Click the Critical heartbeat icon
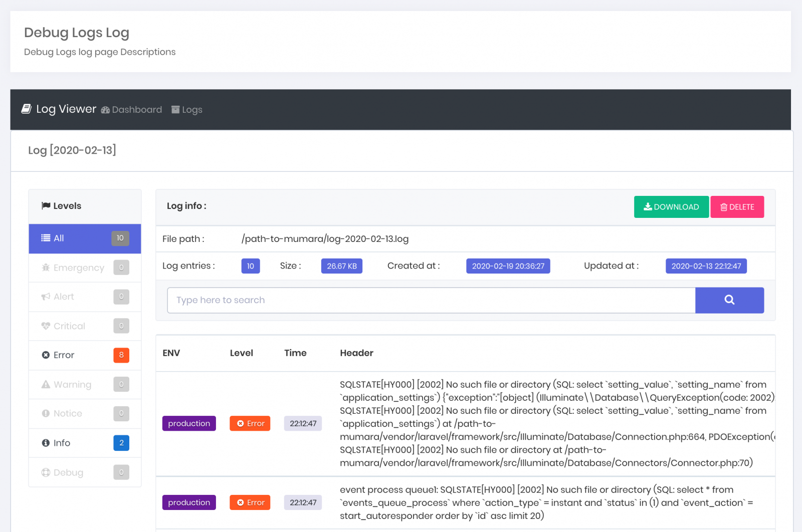Viewport: 802px width, 532px height. [x=46, y=326]
